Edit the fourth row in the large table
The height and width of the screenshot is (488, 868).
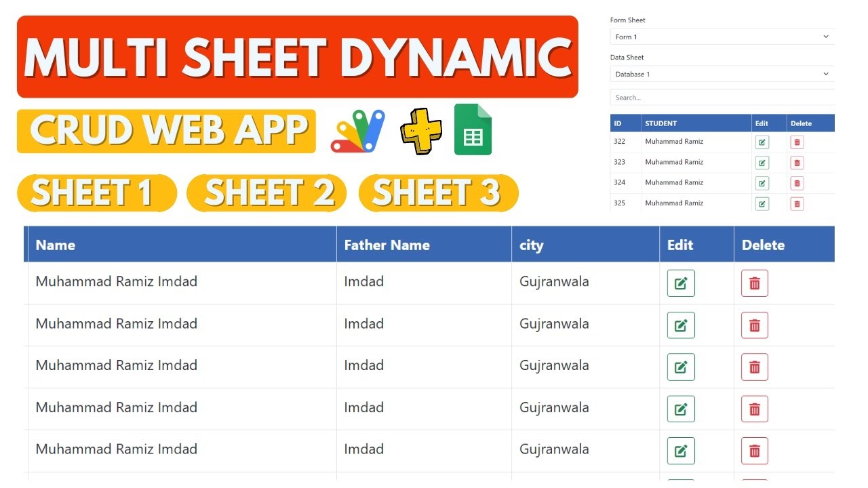[681, 409]
